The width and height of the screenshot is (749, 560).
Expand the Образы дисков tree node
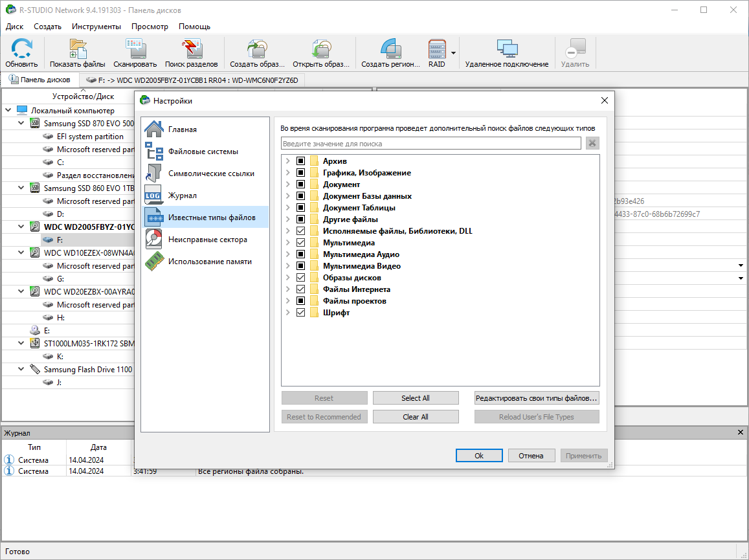tap(287, 278)
